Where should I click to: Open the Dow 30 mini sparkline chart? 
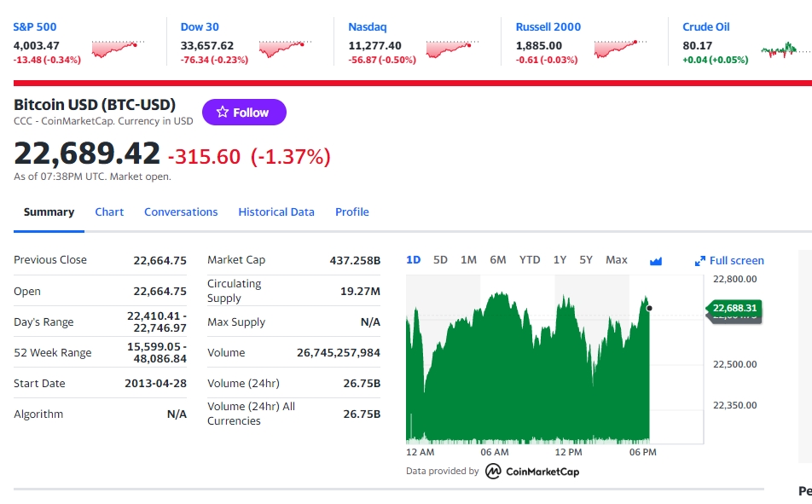pos(286,48)
